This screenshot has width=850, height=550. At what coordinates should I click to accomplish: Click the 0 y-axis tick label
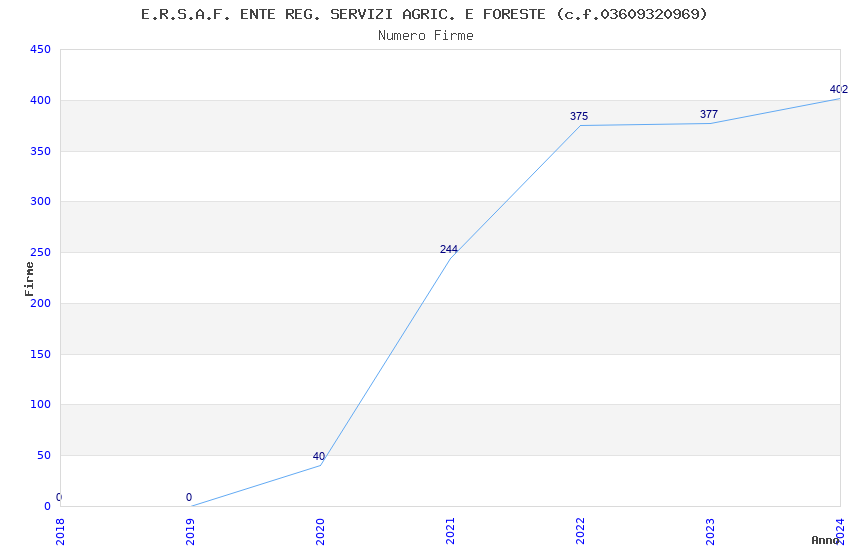[48, 507]
